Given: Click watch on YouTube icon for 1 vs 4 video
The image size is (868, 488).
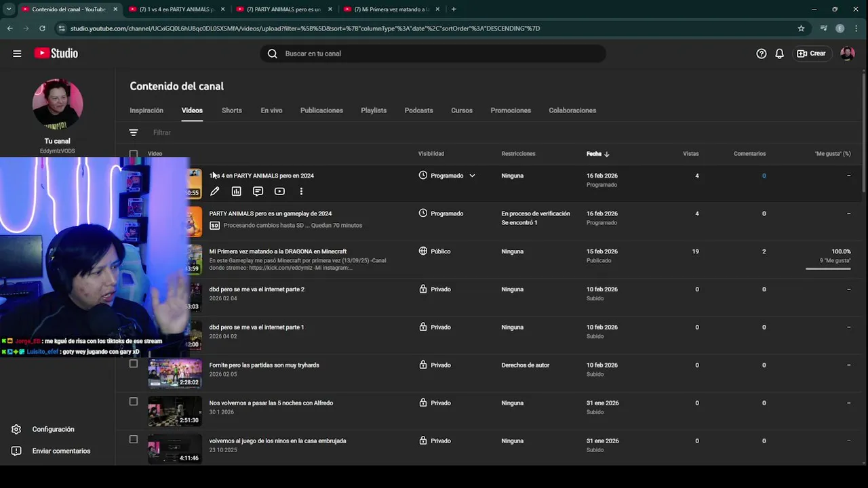Looking at the screenshot, I should 279,192.
